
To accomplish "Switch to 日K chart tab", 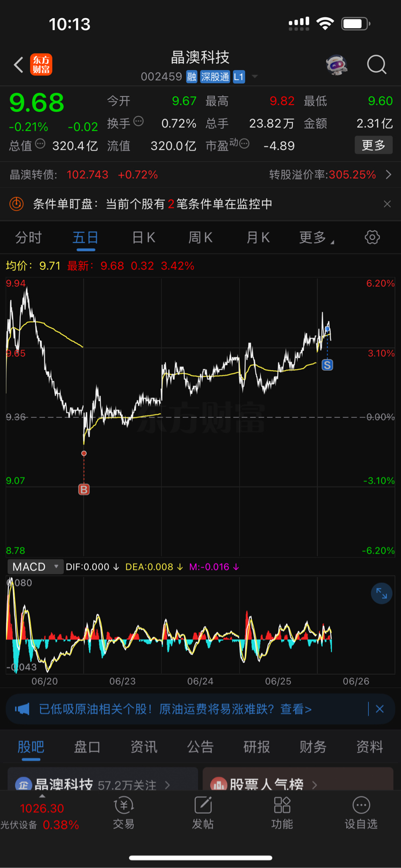I will click(x=143, y=238).
